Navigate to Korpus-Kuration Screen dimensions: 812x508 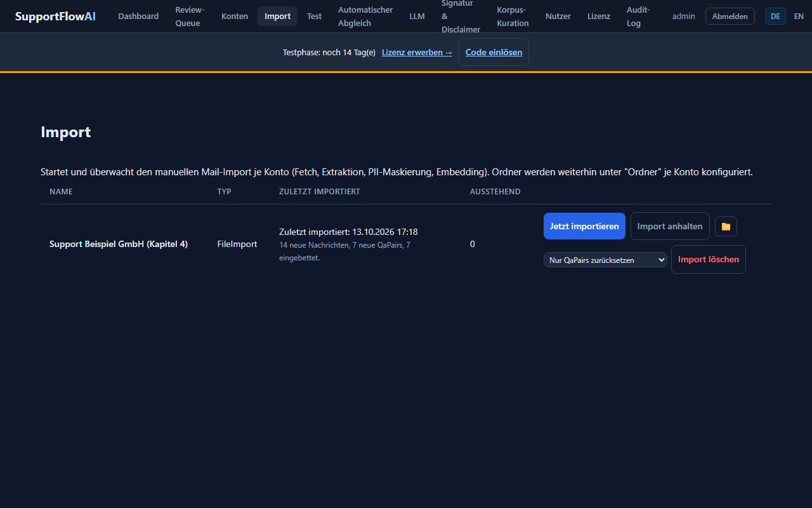pyautogui.click(x=513, y=17)
